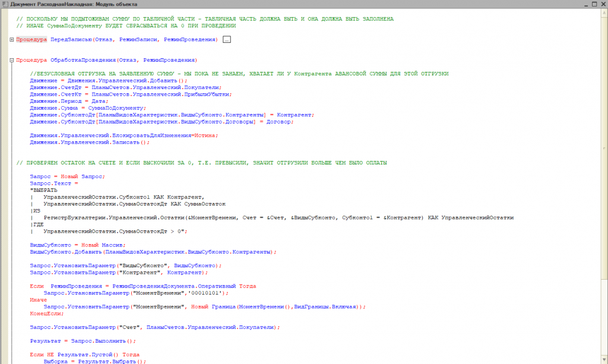
Task: Click line 'Запрос.Текст ='
Action: 54,183
